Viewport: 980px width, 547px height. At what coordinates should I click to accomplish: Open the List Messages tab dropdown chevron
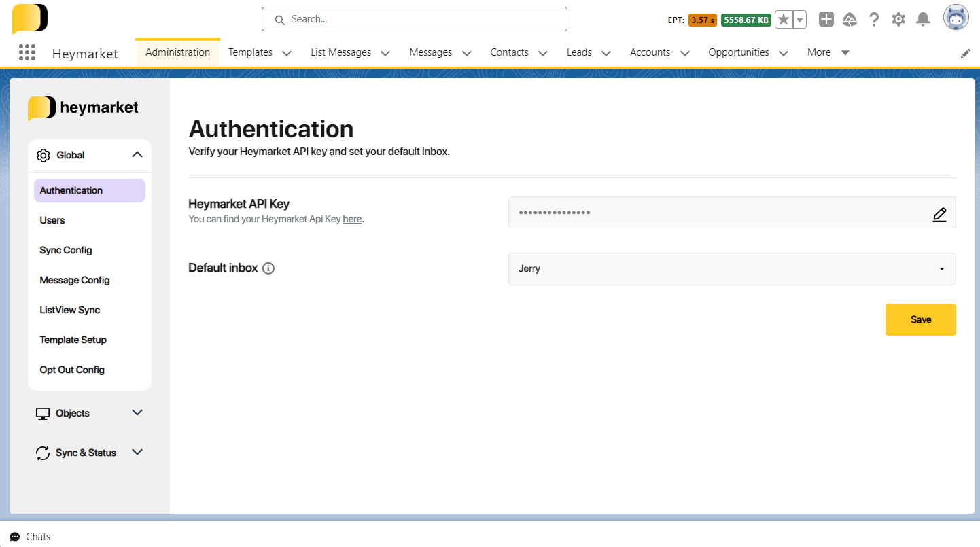point(385,53)
